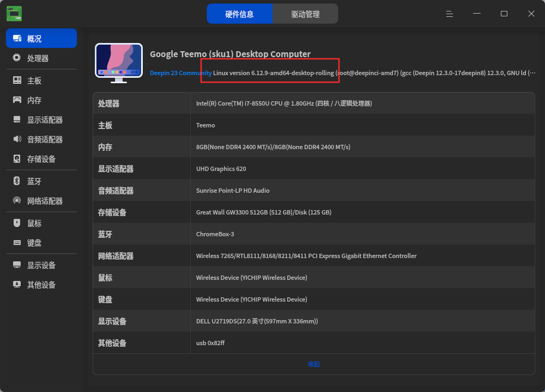Image resolution: width=545 pixels, height=392 pixels.
Task: Open the 显示设备 monitor sidebar icon
Action: point(17,265)
